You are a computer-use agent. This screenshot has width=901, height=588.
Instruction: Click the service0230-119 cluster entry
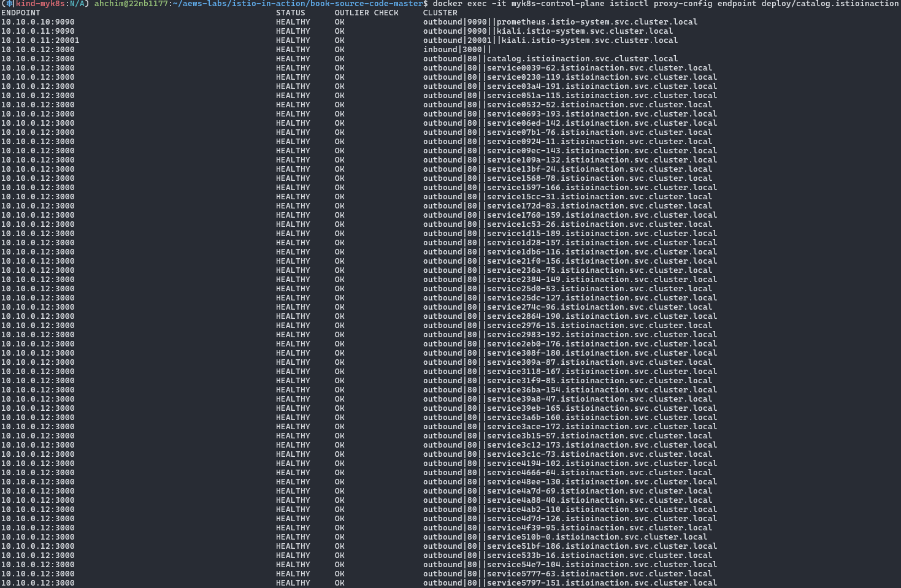[x=570, y=77]
